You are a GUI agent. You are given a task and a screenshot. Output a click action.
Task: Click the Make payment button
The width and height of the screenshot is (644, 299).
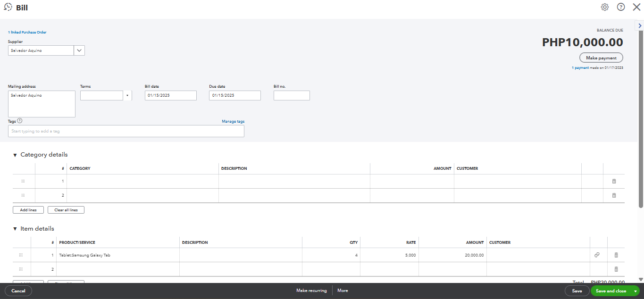pyautogui.click(x=601, y=58)
